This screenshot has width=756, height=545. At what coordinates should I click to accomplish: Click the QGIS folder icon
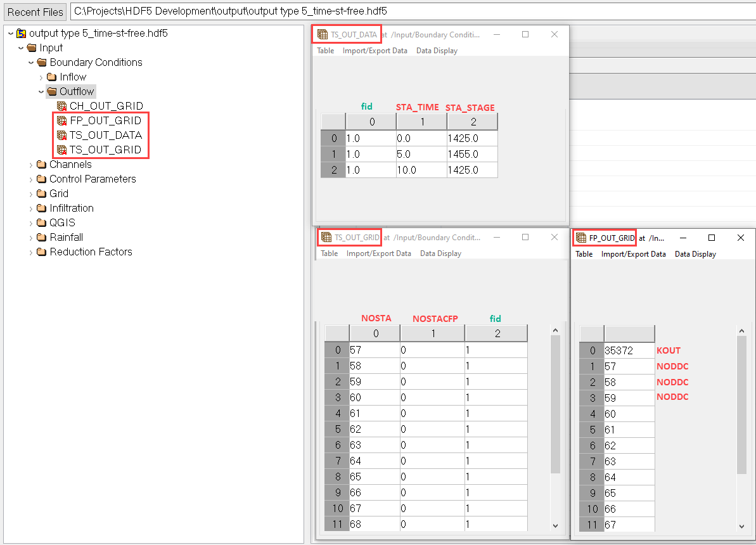[x=42, y=223]
